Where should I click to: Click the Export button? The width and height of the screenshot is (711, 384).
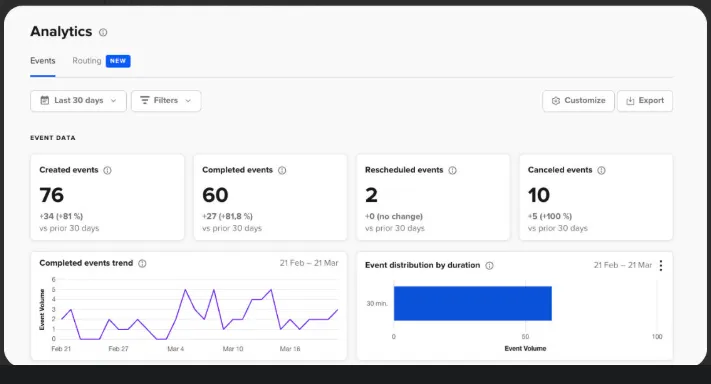[645, 101]
